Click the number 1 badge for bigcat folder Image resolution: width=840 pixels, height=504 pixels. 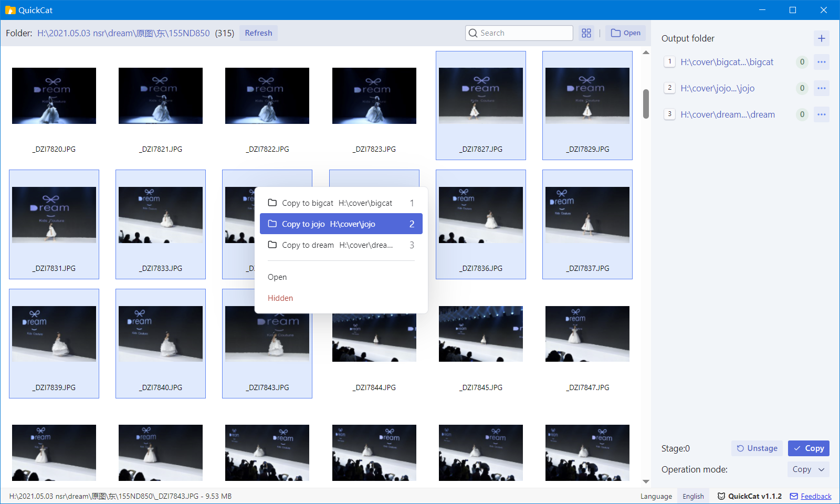coord(669,61)
